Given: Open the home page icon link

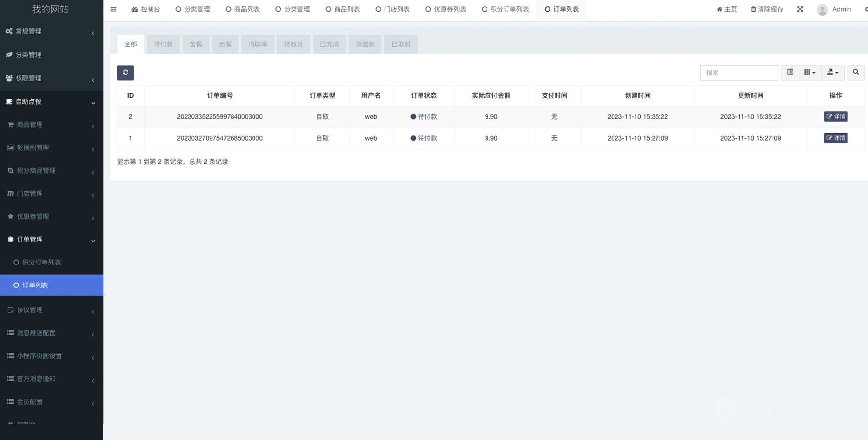Looking at the screenshot, I should coord(719,9).
